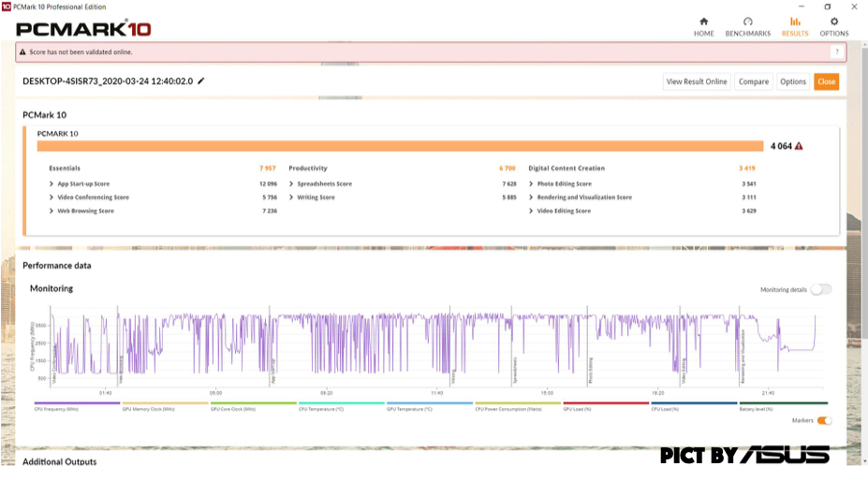Screen dimensions: 868x481
Task: Click the orange PCMARK 10 score bar
Action: click(x=400, y=146)
